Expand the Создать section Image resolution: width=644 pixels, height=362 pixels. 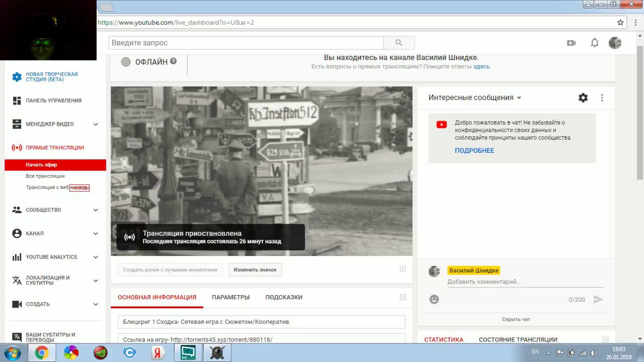point(96,304)
